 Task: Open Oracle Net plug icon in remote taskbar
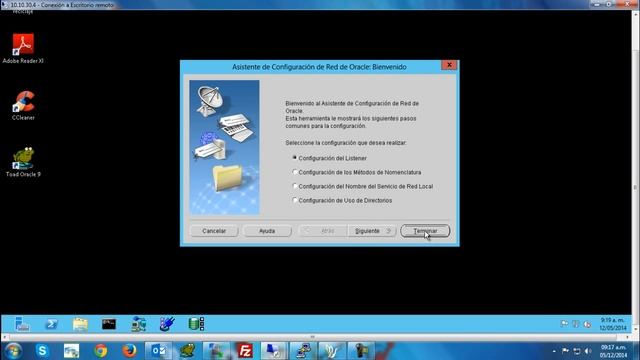[167, 324]
